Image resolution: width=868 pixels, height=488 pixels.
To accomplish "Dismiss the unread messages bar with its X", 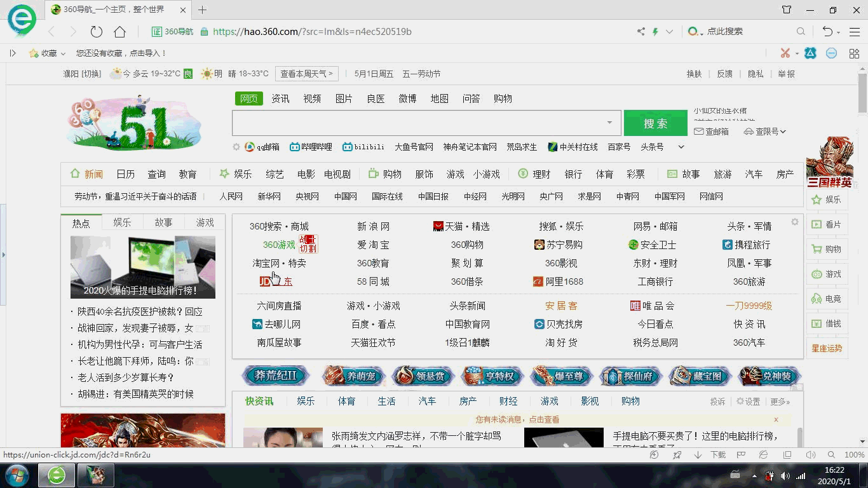I will pyautogui.click(x=776, y=420).
